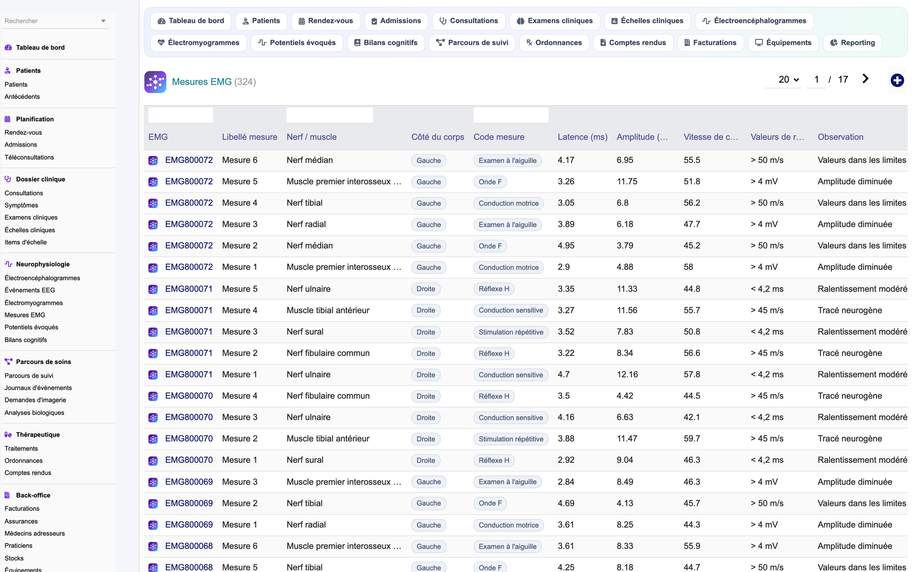The width and height of the screenshot is (924, 572).
Task: Add a new EMG measure with plus icon
Action: 897,80
